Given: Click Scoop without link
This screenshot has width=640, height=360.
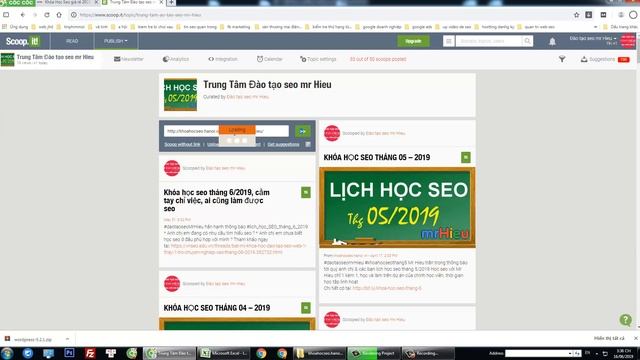Looking at the screenshot, I should coord(182,144).
